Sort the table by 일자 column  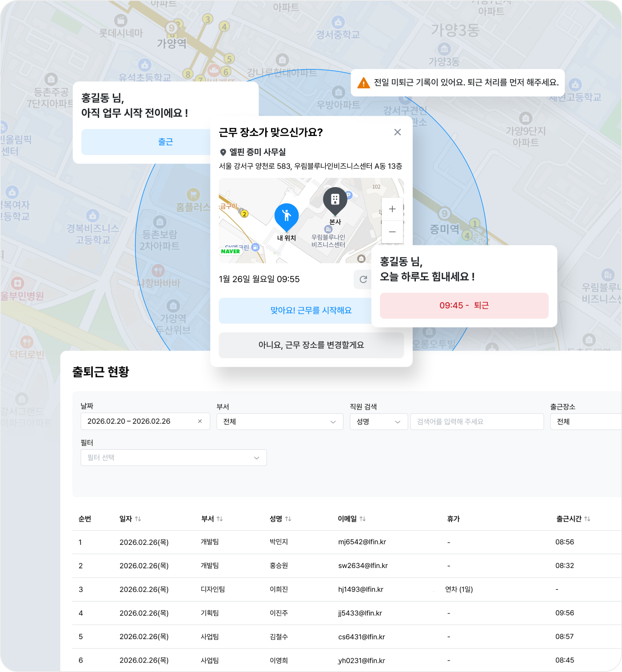(x=138, y=519)
